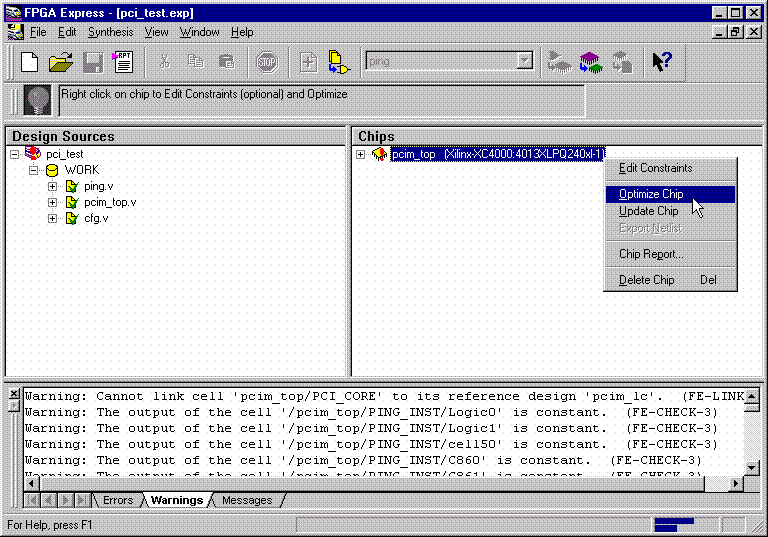Viewport: 768px width, 537px height.
Task: Choose Optimize Chip from context menu
Action: point(651,194)
